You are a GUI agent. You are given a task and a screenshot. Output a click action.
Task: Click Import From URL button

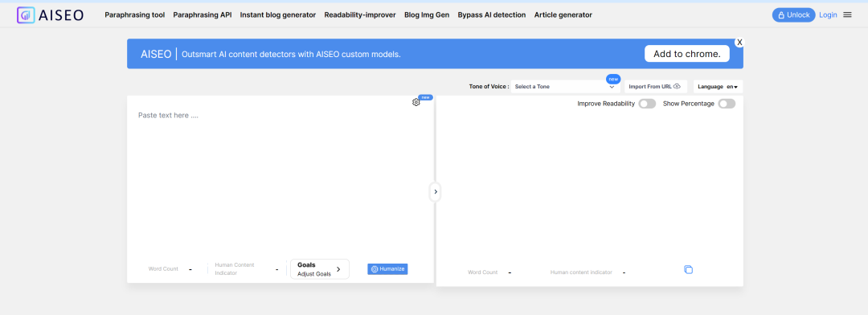pyautogui.click(x=656, y=86)
